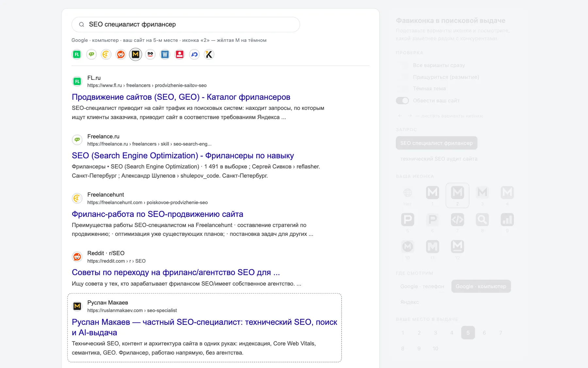Open 'Руслан Макаев — частный SEO-специалист' result link
This screenshot has width=588, height=368.
point(204,327)
